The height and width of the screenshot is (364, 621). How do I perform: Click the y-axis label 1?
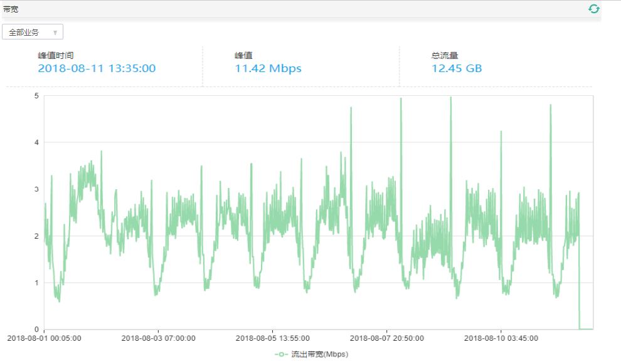tap(36, 283)
